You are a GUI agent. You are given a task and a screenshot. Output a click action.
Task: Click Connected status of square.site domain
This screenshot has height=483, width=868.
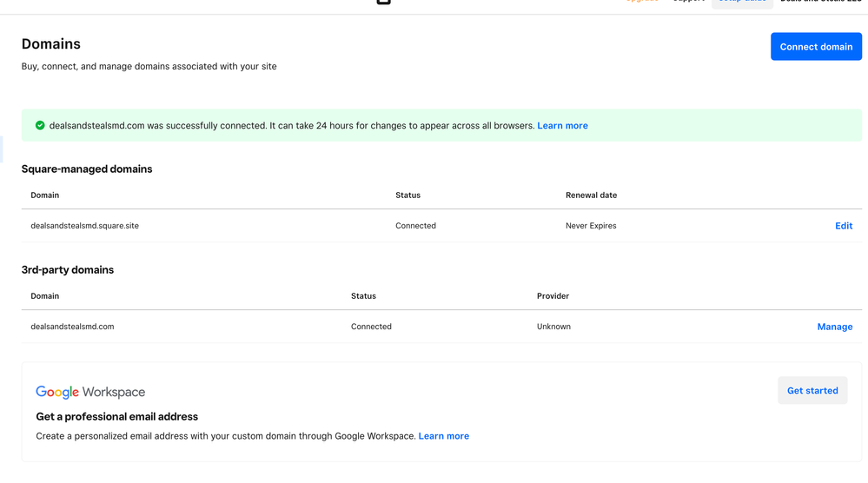click(x=415, y=226)
